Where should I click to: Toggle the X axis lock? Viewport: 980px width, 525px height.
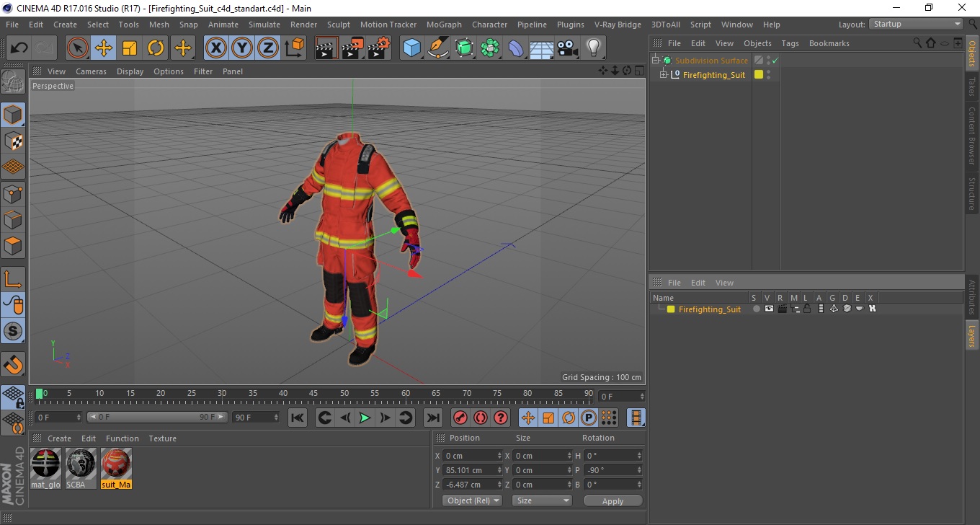(x=215, y=48)
